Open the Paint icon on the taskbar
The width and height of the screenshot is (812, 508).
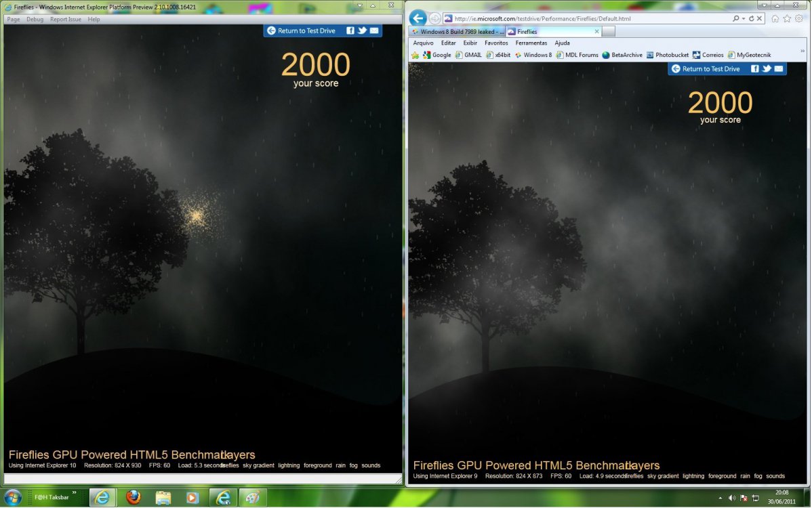pyautogui.click(x=253, y=498)
